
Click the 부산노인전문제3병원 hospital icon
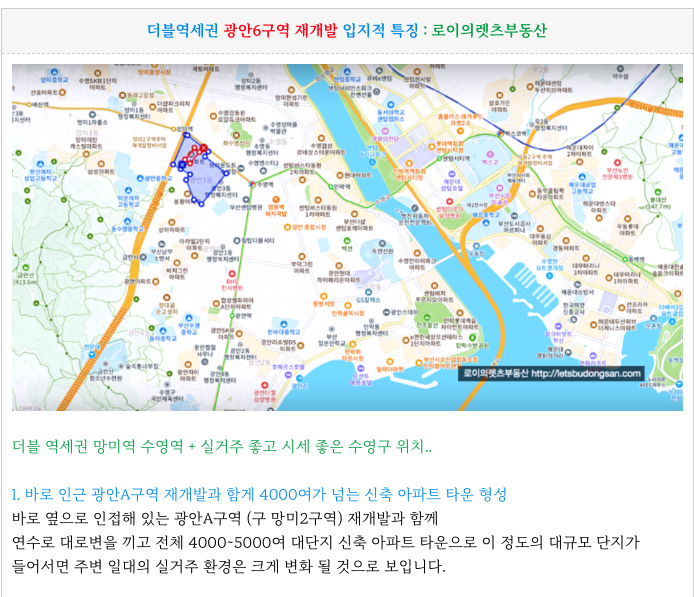point(617,163)
